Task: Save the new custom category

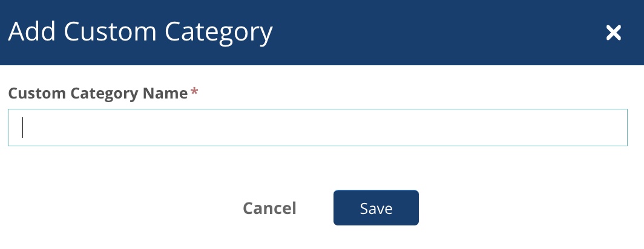Action: [376, 209]
